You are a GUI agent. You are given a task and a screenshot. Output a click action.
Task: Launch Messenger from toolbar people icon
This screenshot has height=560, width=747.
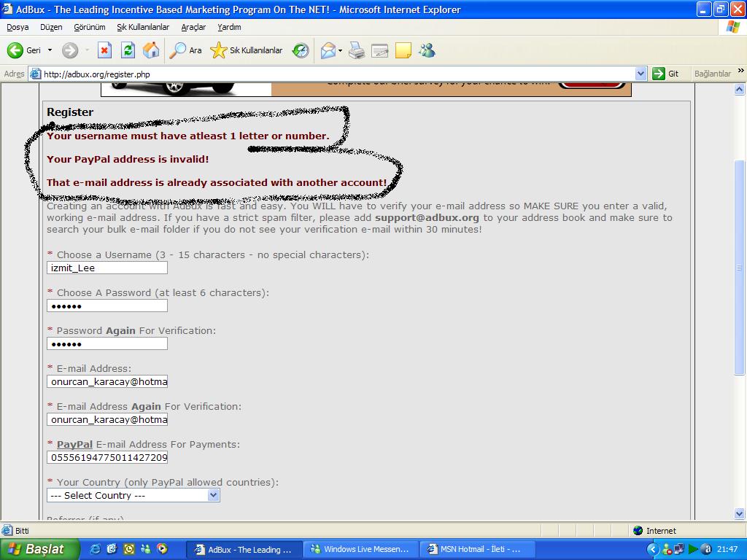point(427,50)
